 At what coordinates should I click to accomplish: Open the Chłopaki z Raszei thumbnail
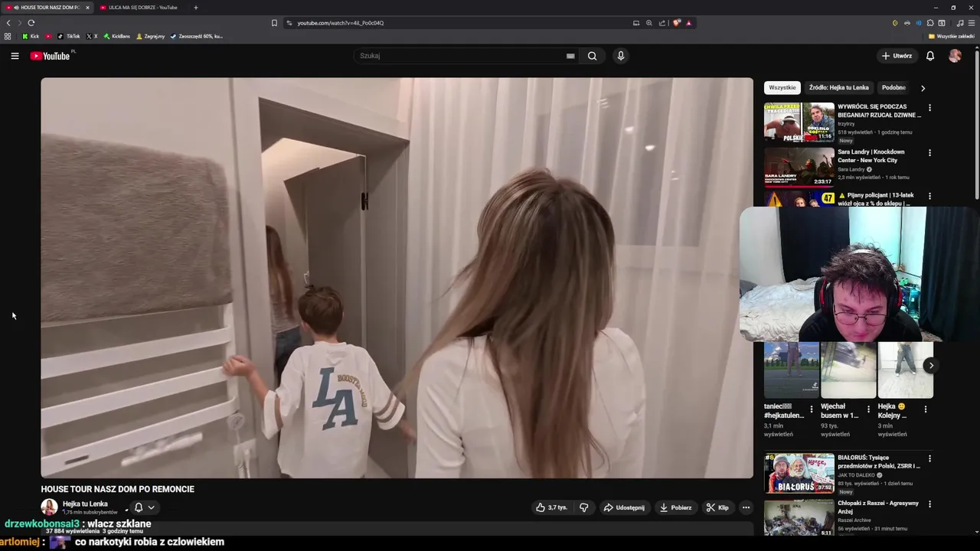coord(799,517)
